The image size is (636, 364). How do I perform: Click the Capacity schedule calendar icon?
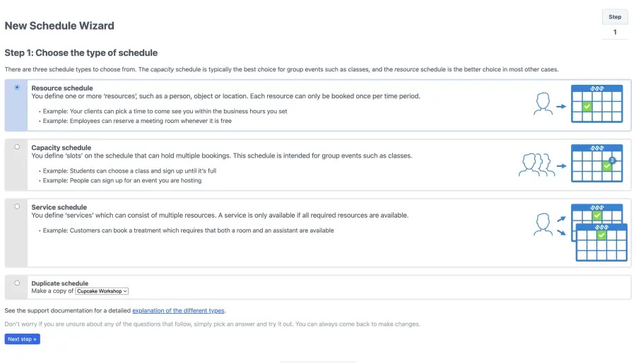coord(596,163)
